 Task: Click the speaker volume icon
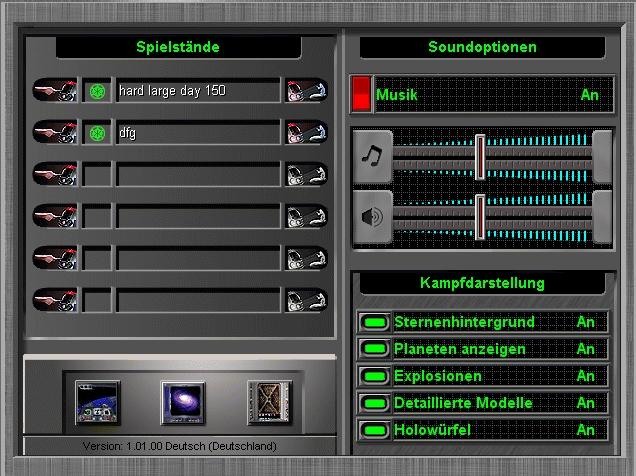tap(372, 217)
